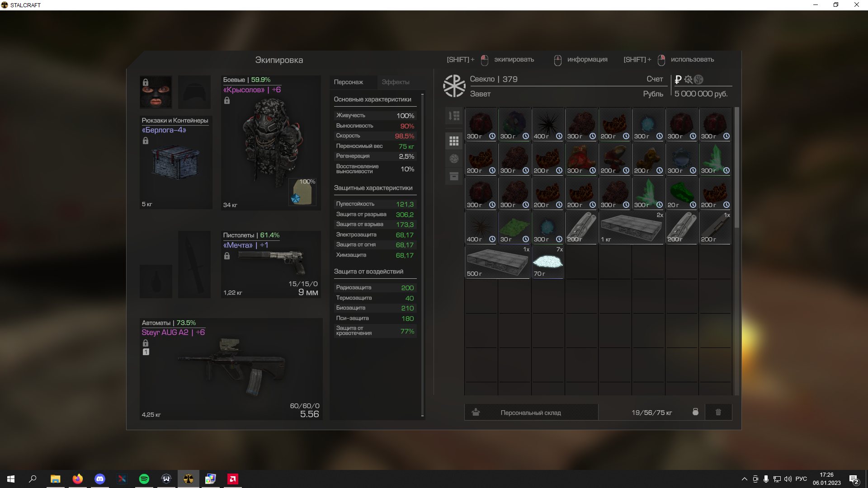Screen dimensions: 868x488
Task: Select the golden-brown 200 г artifact
Action: [648, 159]
